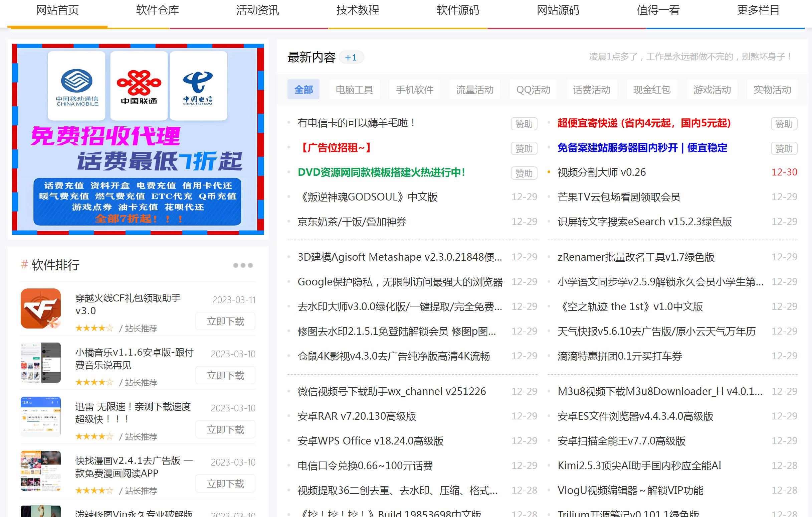The height and width of the screenshot is (517, 812).
Task: Click the 穿越火线CF礼包领取助手 app icon
Action: tap(40, 308)
